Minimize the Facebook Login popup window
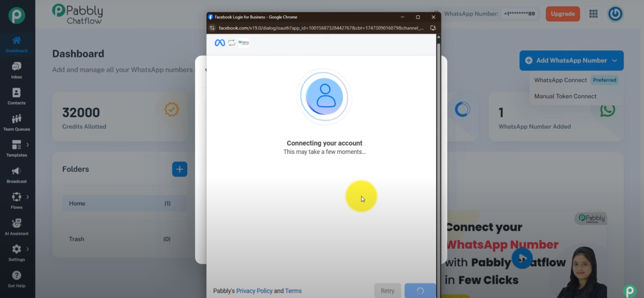This screenshot has width=644, height=298. coord(402,17)
